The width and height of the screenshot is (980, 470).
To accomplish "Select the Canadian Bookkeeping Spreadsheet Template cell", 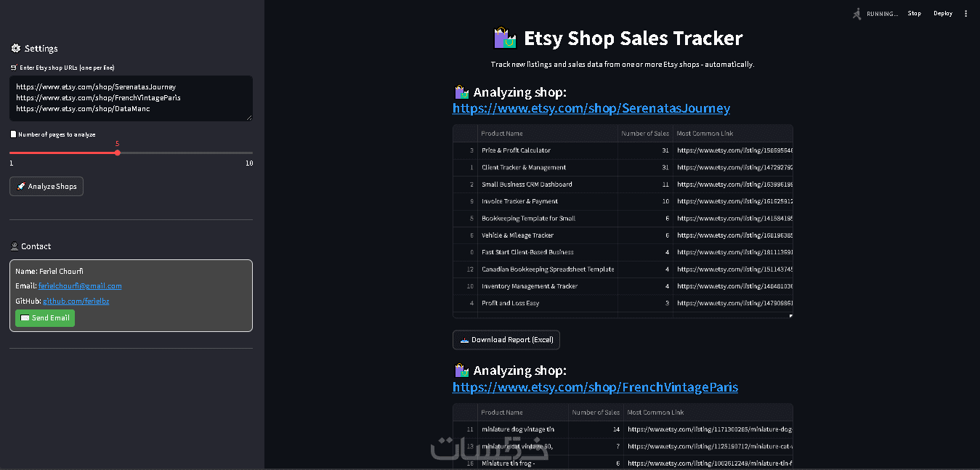I will [x=548, y=270].
